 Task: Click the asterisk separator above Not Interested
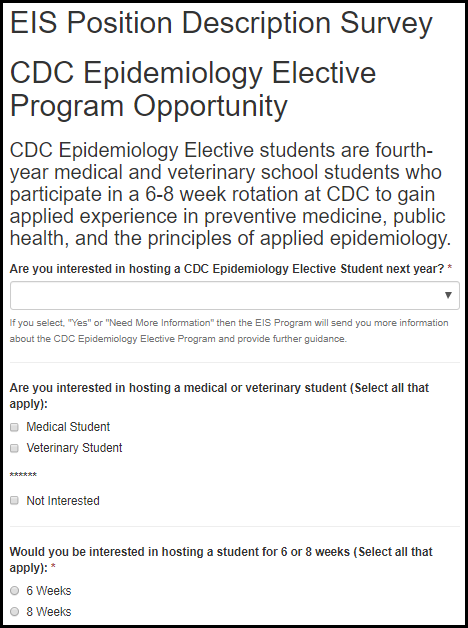pyautogui.click(x=23, y=475)
